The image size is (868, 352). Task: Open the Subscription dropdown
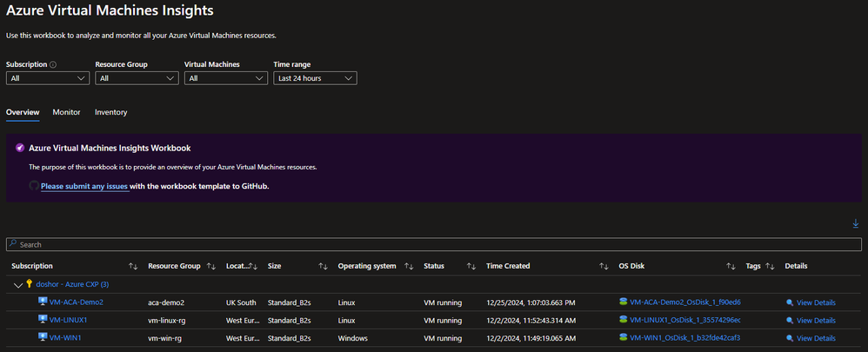[47, 78]
